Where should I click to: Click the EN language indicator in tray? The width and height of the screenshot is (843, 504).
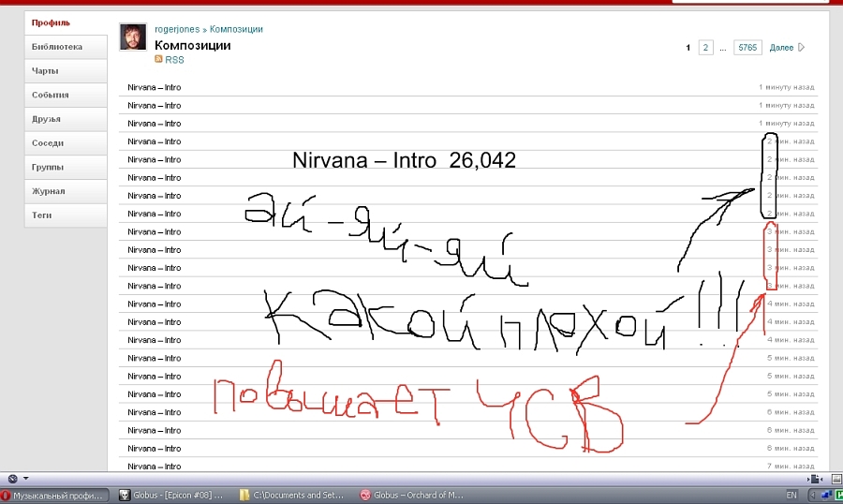click(791, 496)
